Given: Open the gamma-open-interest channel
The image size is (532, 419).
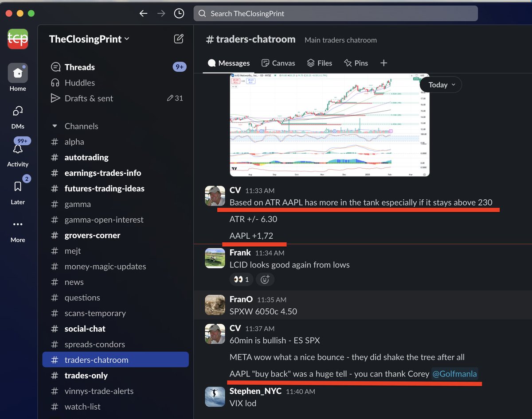Looking at the screenshot, I should tap(115, 220).
